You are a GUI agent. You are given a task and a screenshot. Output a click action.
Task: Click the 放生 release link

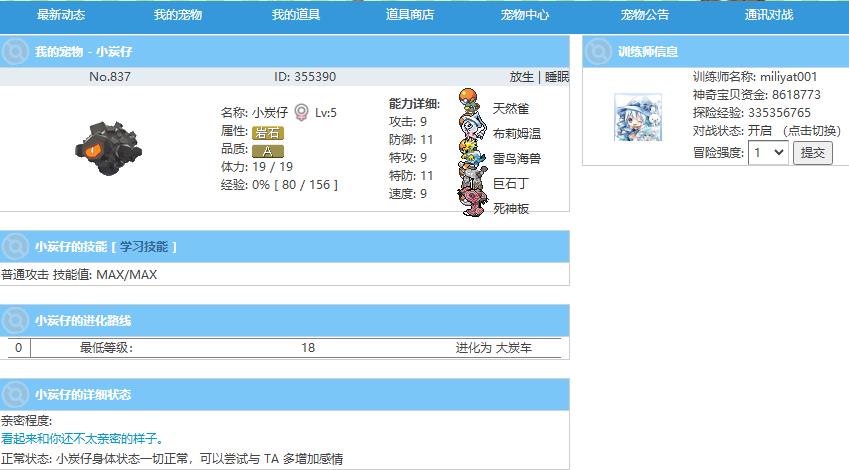coord(521,76)
